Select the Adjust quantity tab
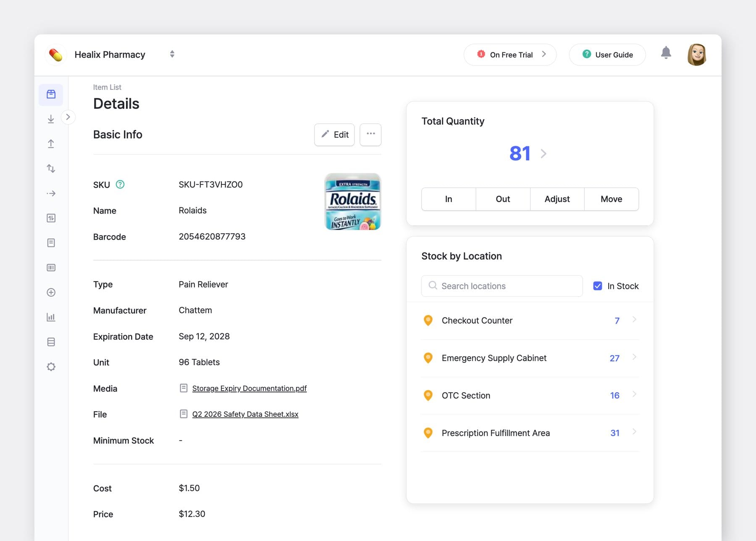This screenshot has height=541, width=756. [x=557, y=199]
